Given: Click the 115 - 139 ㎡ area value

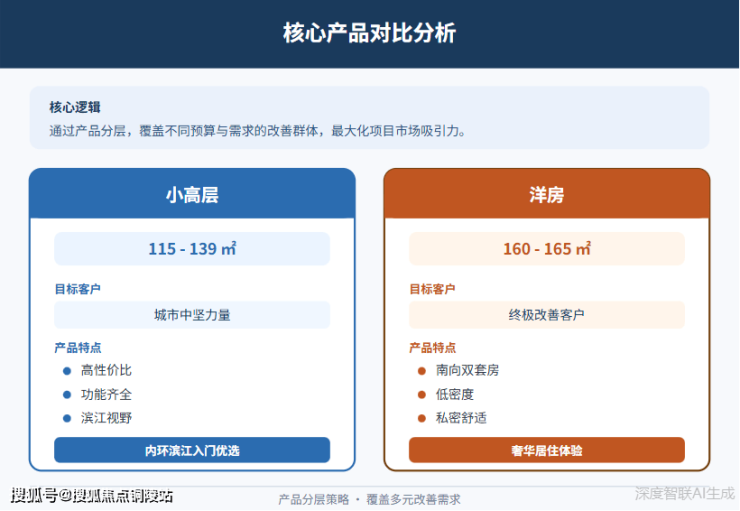Looking at the screenshot, I should pos(192,249).
